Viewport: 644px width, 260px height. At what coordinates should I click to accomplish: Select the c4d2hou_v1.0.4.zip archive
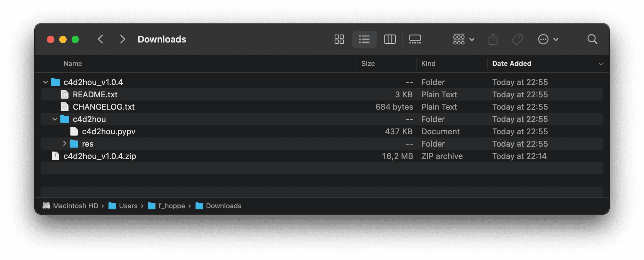coord(100,156)
